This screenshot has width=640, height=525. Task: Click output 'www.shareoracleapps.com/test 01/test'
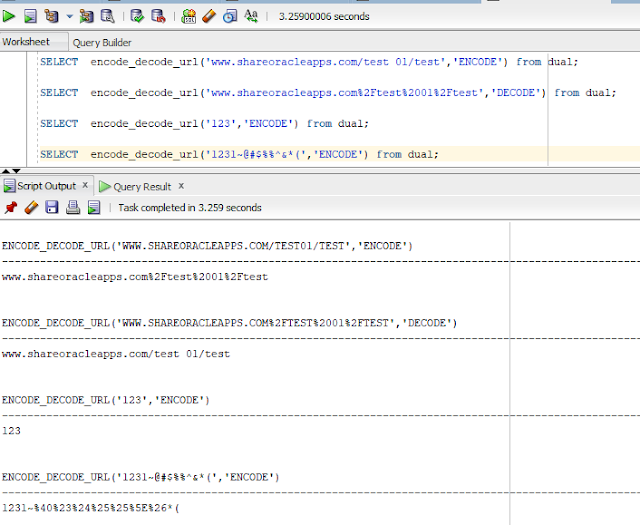[116, 354]
